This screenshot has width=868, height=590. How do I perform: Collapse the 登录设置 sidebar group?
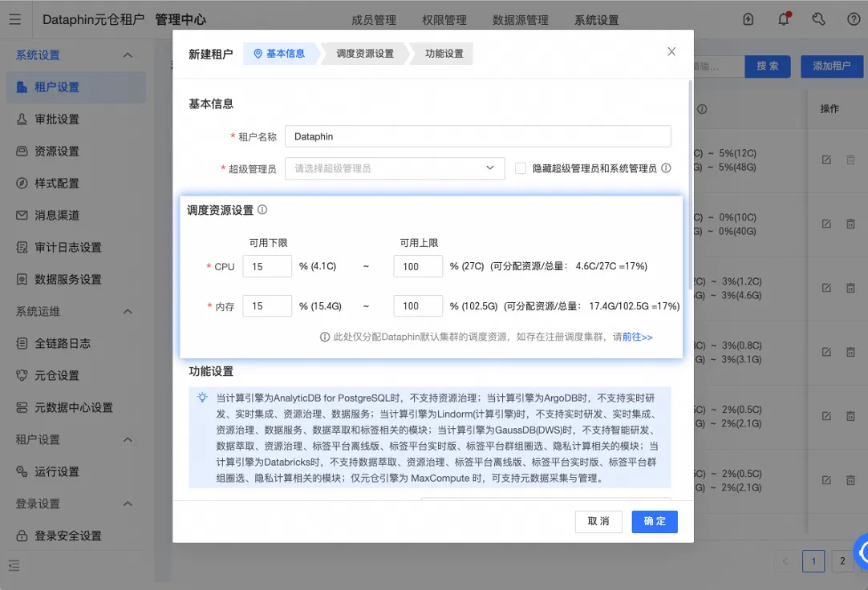(x=128, y=503)
